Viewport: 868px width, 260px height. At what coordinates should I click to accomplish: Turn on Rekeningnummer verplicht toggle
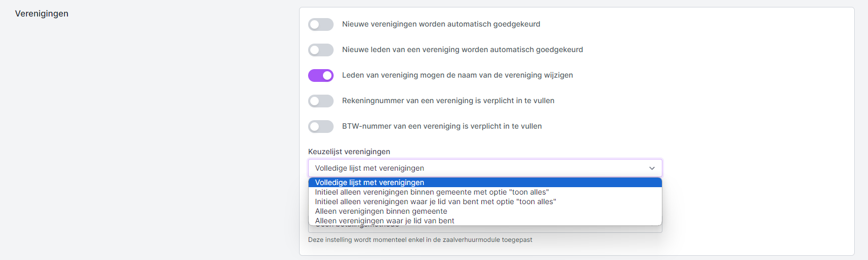tap(321, 101)
